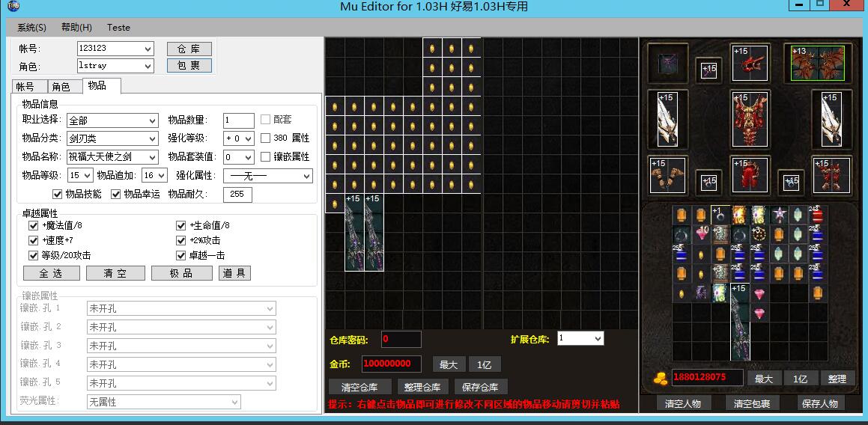Select the +15 red pants slot

point(750,175)
